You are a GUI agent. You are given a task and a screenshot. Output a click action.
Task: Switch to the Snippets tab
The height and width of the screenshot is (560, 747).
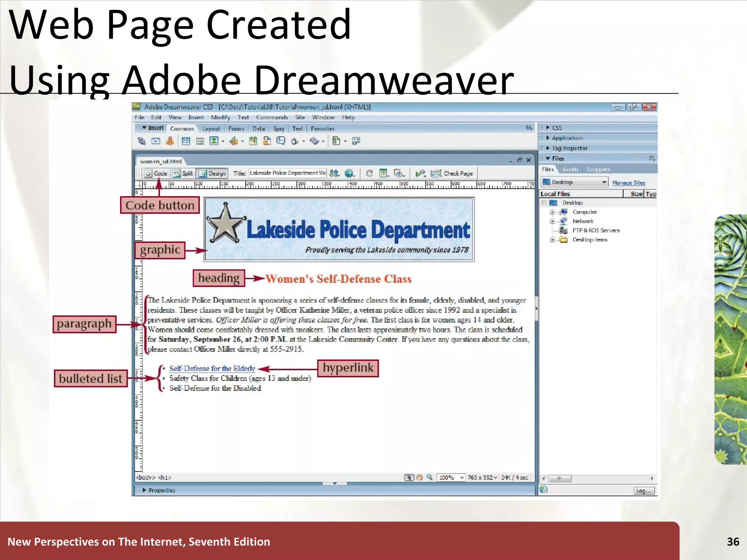point(598,169)
